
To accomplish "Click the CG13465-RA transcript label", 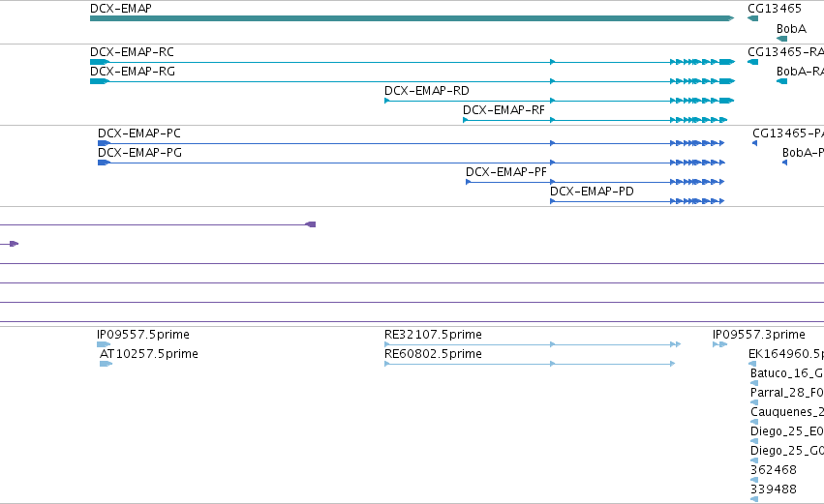I will point(785,52).
